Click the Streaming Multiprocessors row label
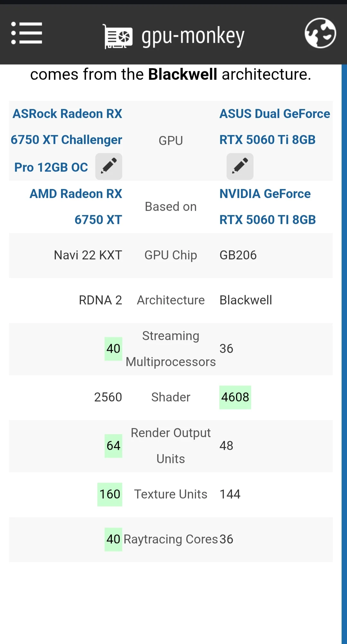Viewport: 347px width, 644px height. [x=171, y=349]
